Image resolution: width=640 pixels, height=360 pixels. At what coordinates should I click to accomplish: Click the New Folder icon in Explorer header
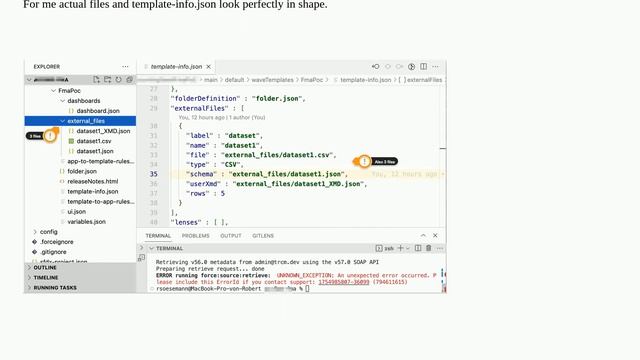click(107, 80)
